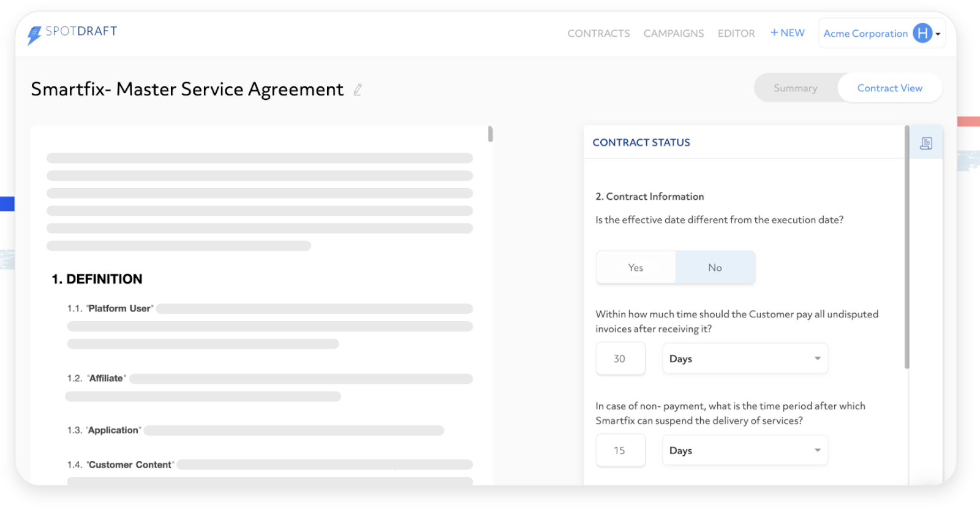Select Yes for different effective date

(636, 268)
